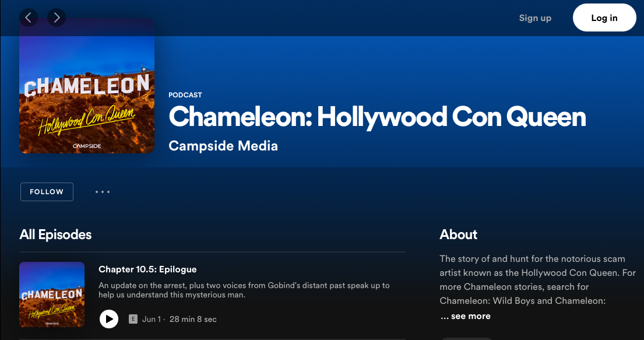Click the 28 min 8 sec duration

click(x=193, y=319)
